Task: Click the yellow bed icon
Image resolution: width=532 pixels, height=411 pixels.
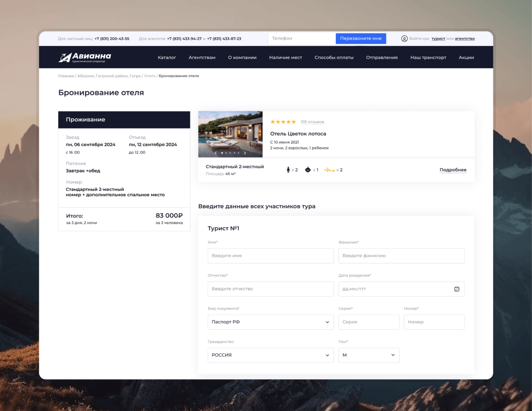Action: pyautogui.click(x=329, y=170)
